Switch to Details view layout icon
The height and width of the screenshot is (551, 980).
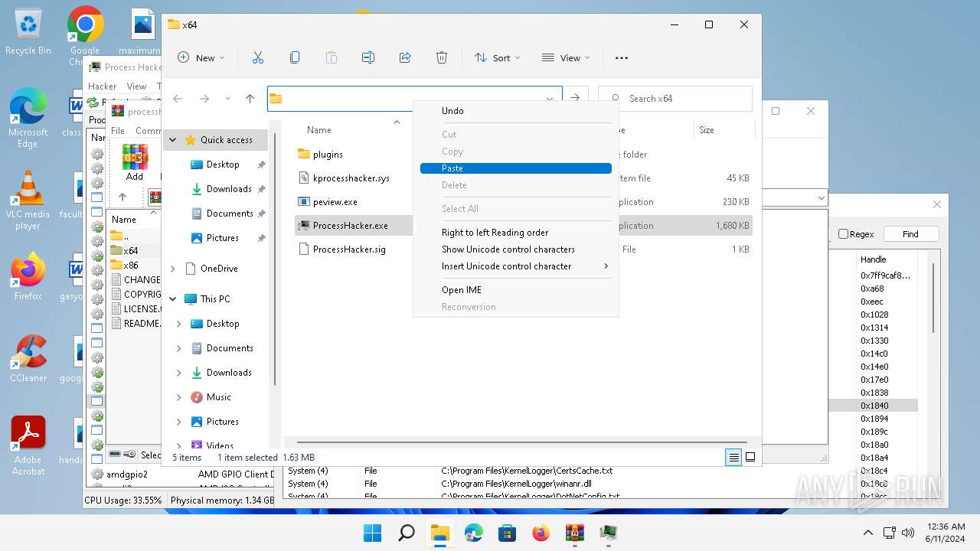tap(733, 457)
